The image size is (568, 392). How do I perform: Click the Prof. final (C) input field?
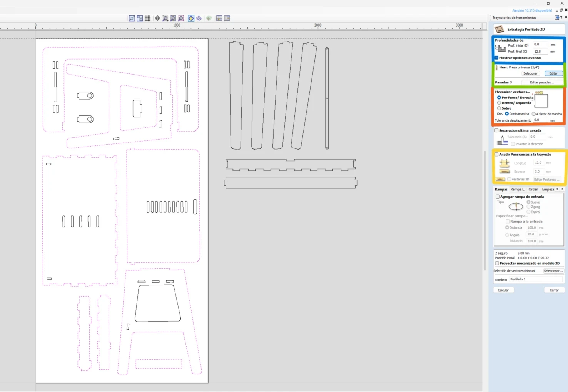click(540, 52)
